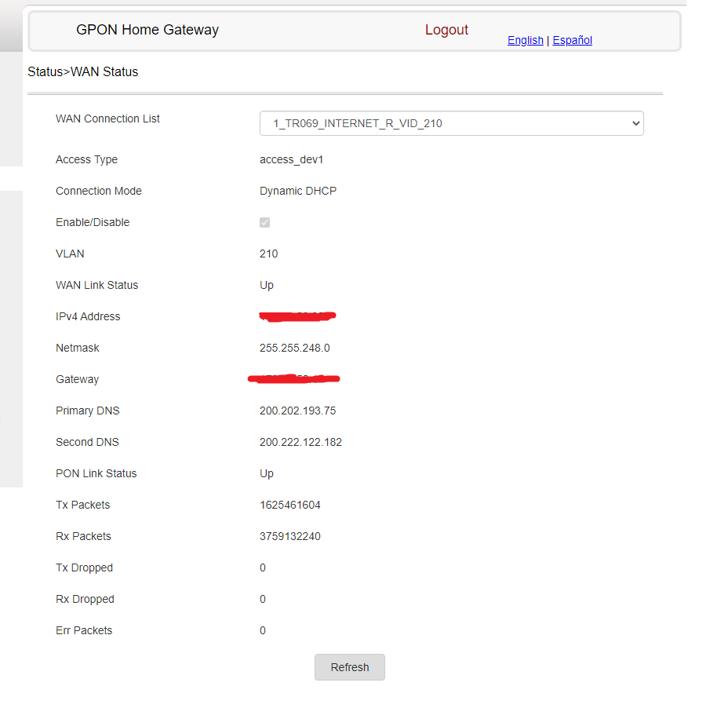
Task: Select Primary DNS address 200.202.193.75
Action: pos(297,411)
